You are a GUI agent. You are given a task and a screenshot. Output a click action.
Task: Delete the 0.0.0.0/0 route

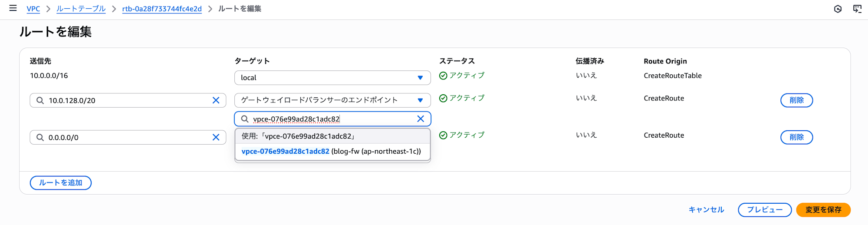click(796, 137)
